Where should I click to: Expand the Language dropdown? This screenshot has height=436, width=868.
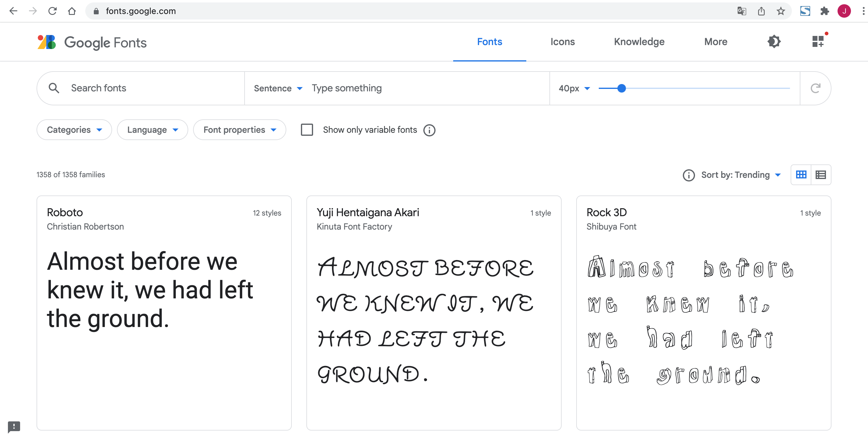point(152,130)
